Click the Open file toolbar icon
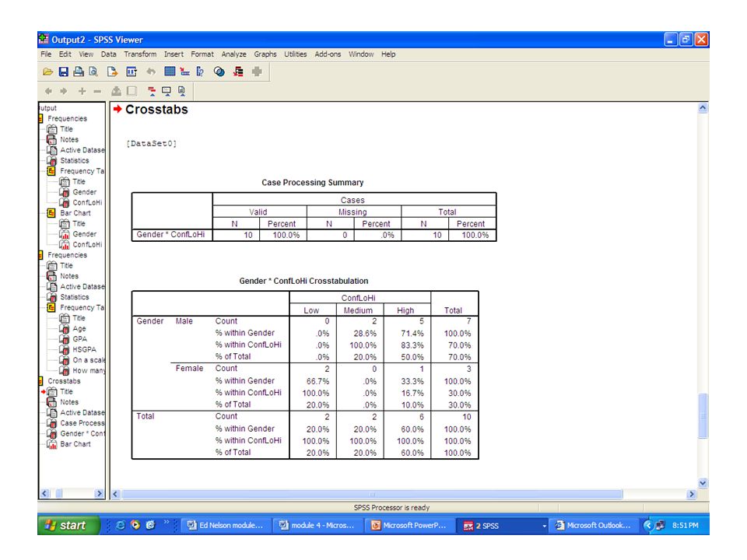Viewport: 747px width, 560px height. [47, 72]
